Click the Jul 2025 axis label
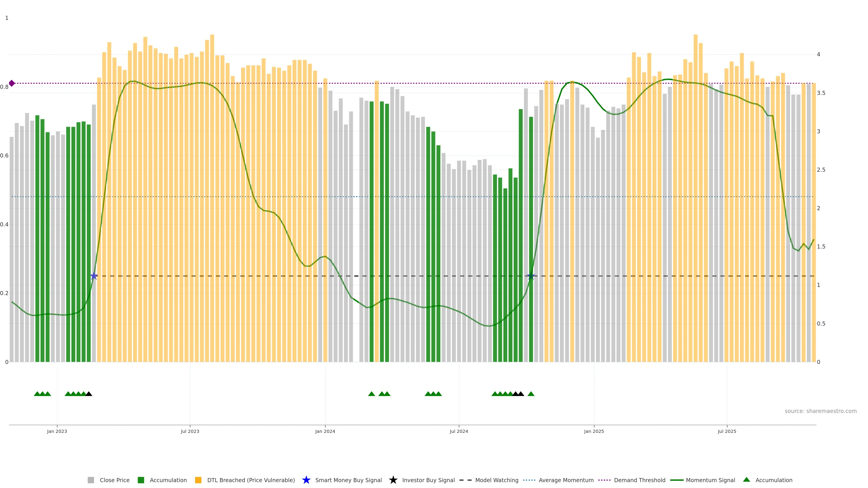Viewport: 868px width, 488px height. point(727,432)
